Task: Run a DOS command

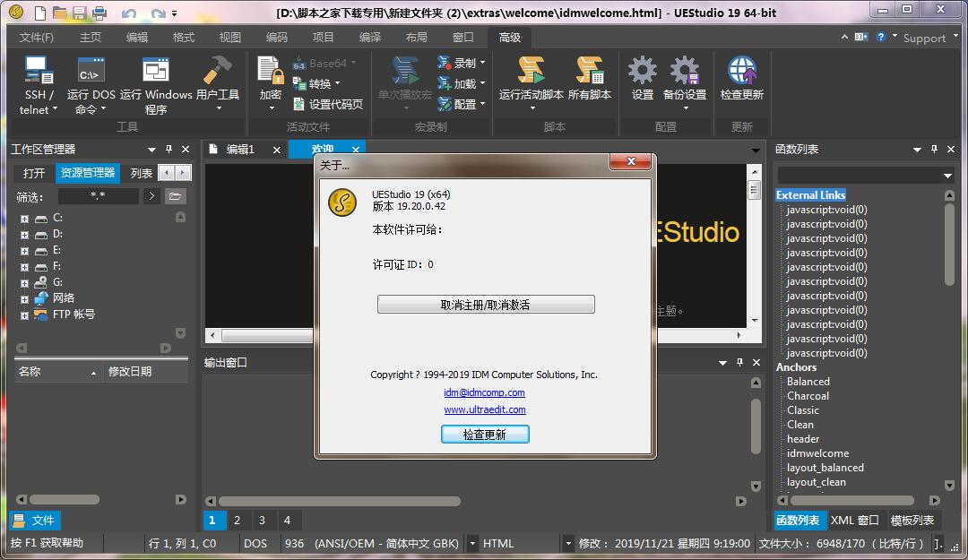Action: point(91,85)
